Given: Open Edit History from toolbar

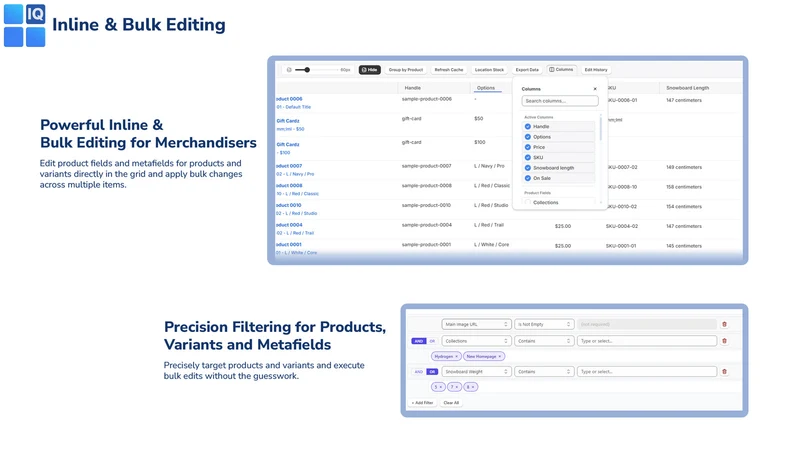Looking at the screenshot, I should [x=596, y=70].
